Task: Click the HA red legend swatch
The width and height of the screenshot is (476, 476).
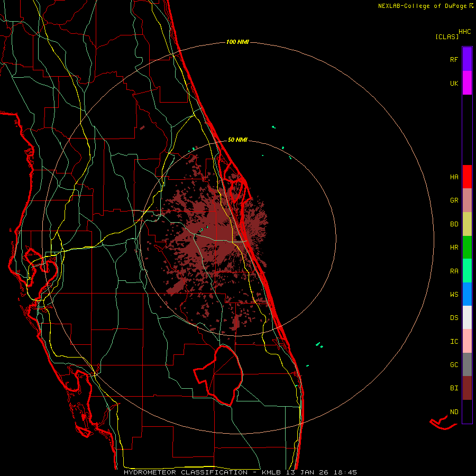Action: [x=467, y=177]
